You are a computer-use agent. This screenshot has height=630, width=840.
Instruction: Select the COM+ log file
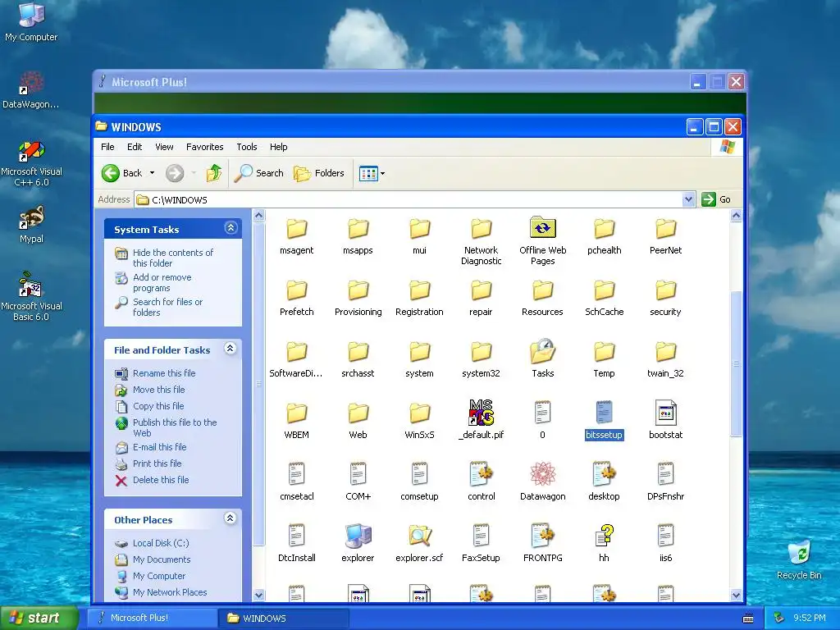point(358,481)
